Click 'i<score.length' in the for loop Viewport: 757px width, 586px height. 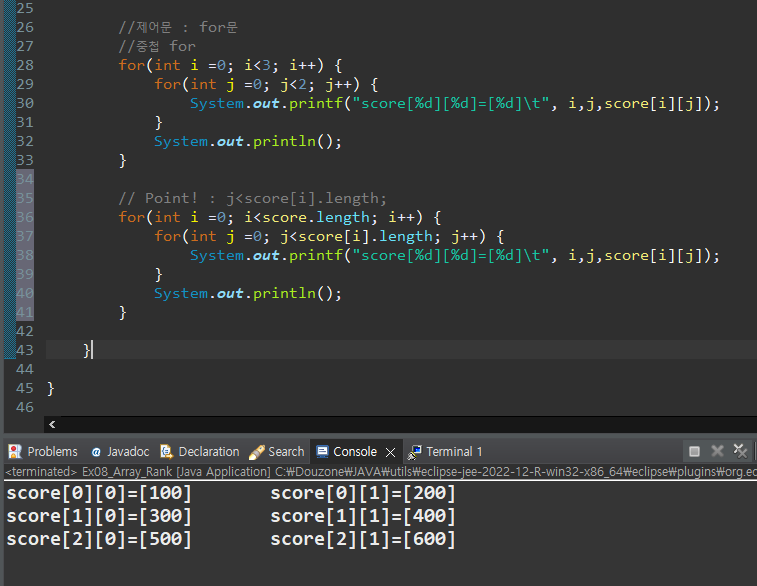(307, 217)
